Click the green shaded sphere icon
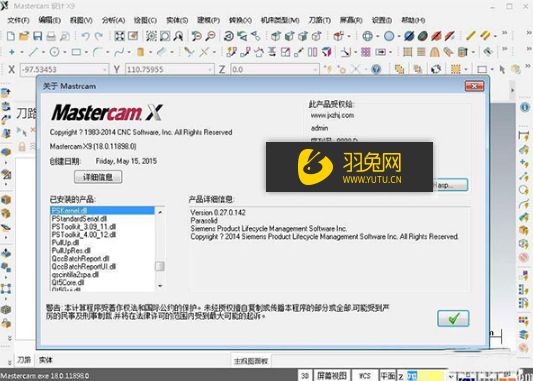The image size is (533, 381). (423, 36)
